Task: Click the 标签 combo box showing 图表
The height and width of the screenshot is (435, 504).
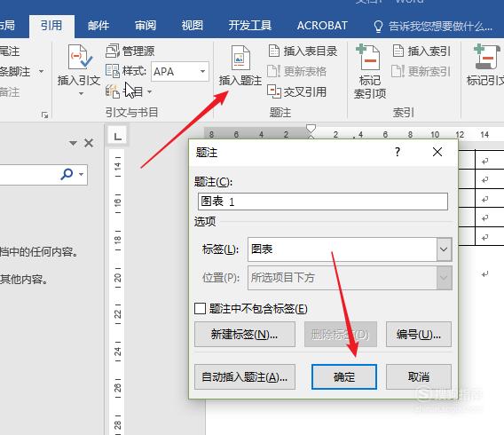Action: point(350,249)
